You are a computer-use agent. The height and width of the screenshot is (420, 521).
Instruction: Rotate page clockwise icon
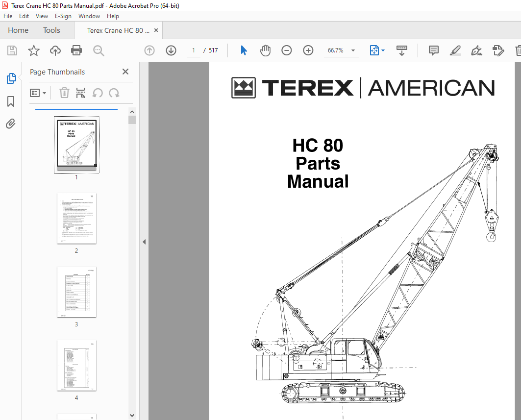pos(114,93)
